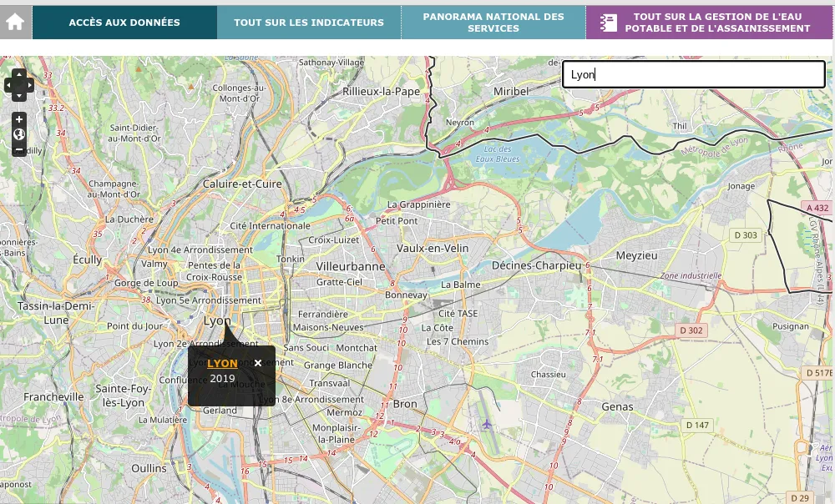Click the Meyzieu map label
The height and width of the screenshot is (504, 835).
pos(636,255)
